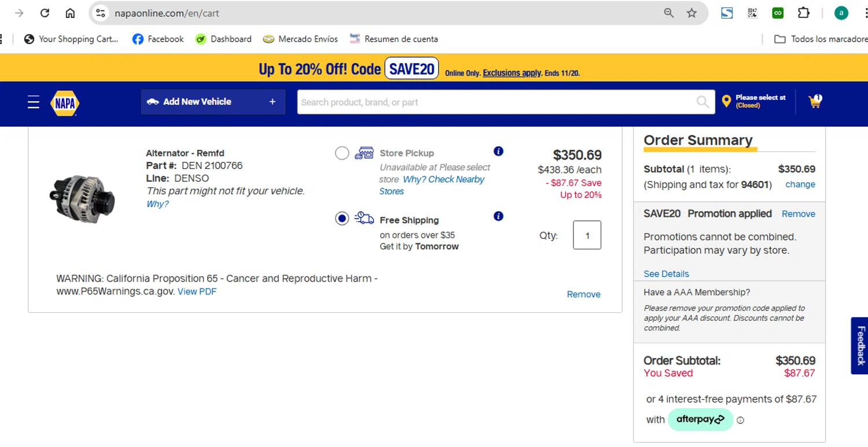The width and height of the screenshot is (868, 447).
Task: Open the green infinity extension icon
Action: tap(778, 13)
